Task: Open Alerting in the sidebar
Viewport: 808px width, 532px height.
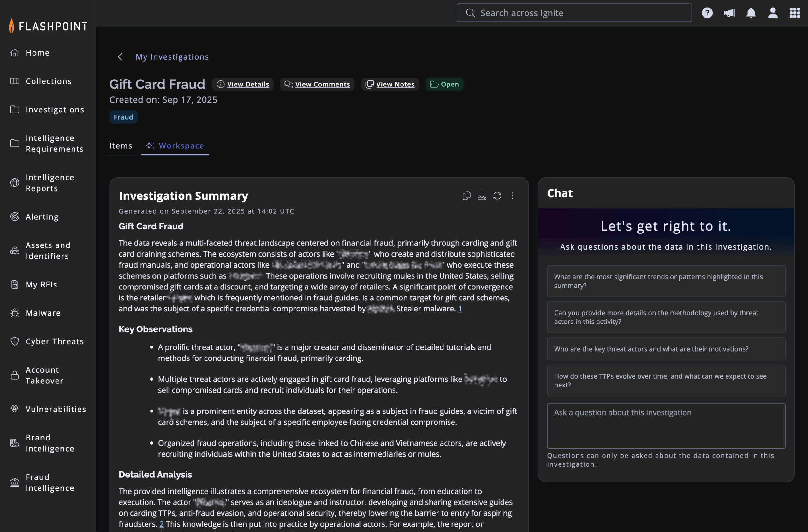Action: click(42, 216)
